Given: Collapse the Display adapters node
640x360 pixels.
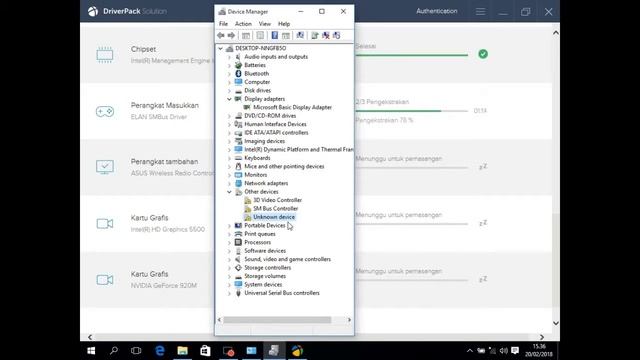Looking at the screenshot, I should click(x=229, y=99).
